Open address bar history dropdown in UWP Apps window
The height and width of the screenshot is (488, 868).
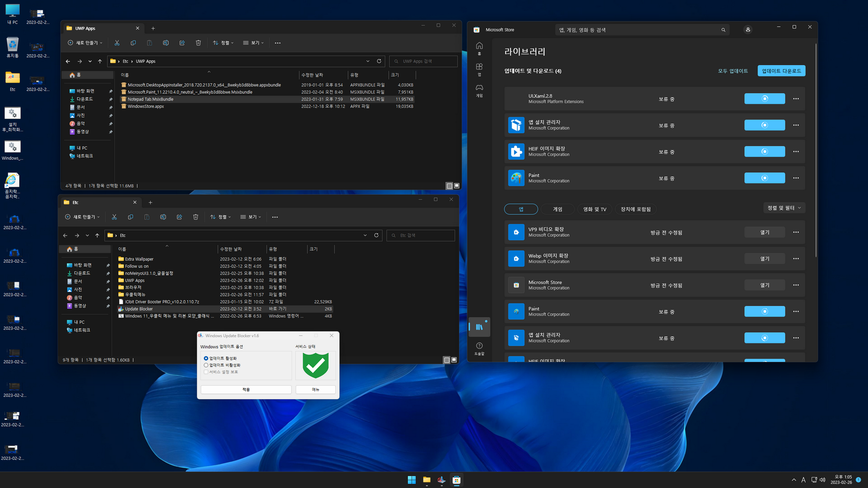368,61
